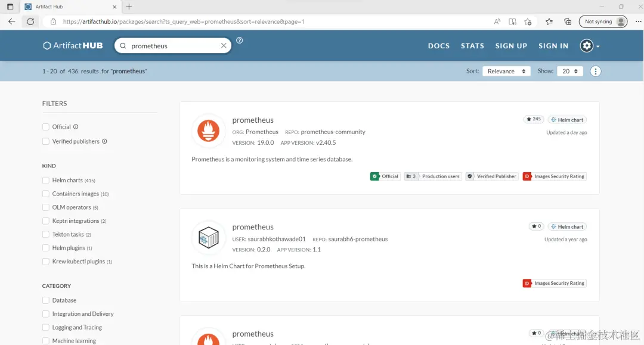The image size is (644, 345).
Task: Click info icon next to Verified publishers
Action: tap(104, 141)
